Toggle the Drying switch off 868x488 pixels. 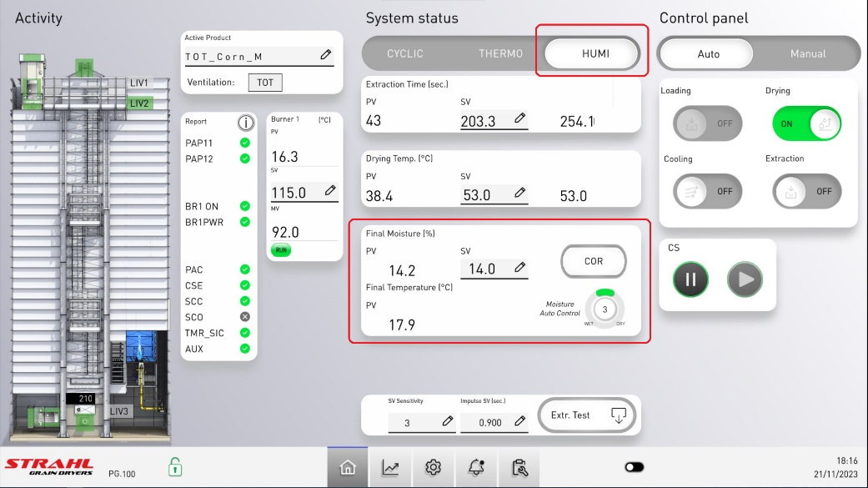pos(806,123)
